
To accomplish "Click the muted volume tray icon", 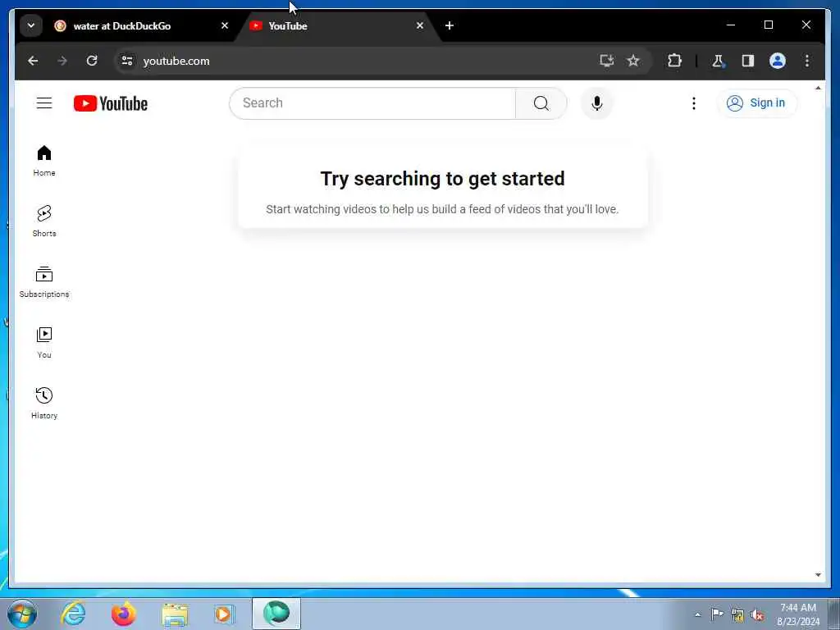I will [x=757, y=615].
